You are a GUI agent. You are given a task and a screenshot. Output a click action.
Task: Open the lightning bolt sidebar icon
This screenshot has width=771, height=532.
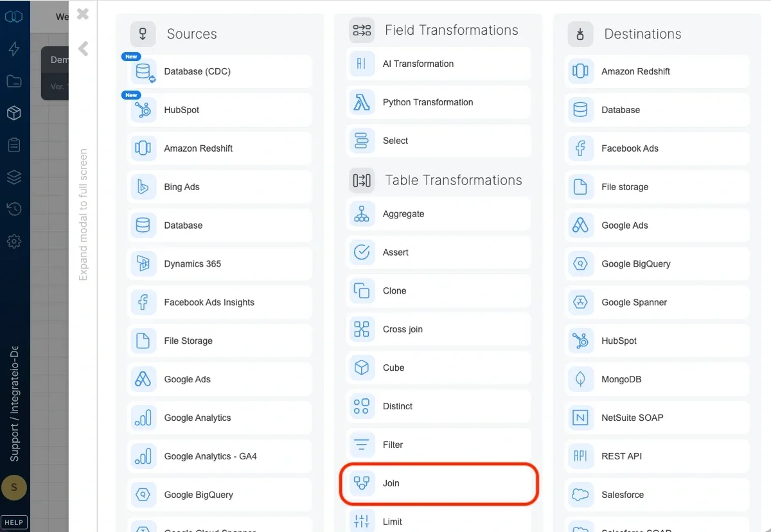click(13, 49)
